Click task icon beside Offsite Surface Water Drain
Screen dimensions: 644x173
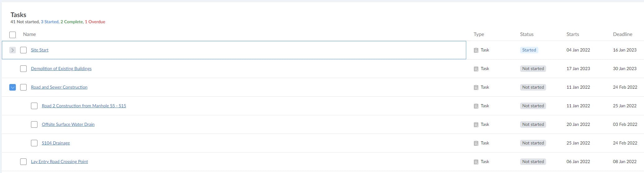click(476, 125)
